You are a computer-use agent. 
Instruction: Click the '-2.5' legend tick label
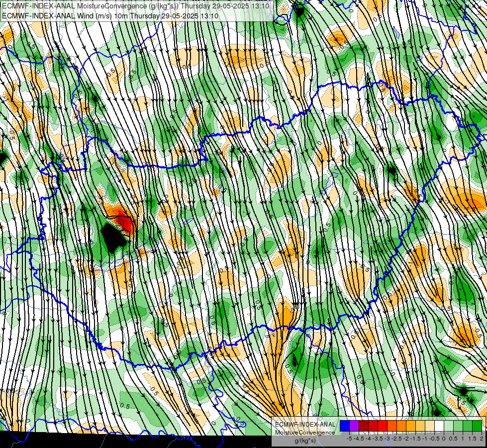point(396,439)
